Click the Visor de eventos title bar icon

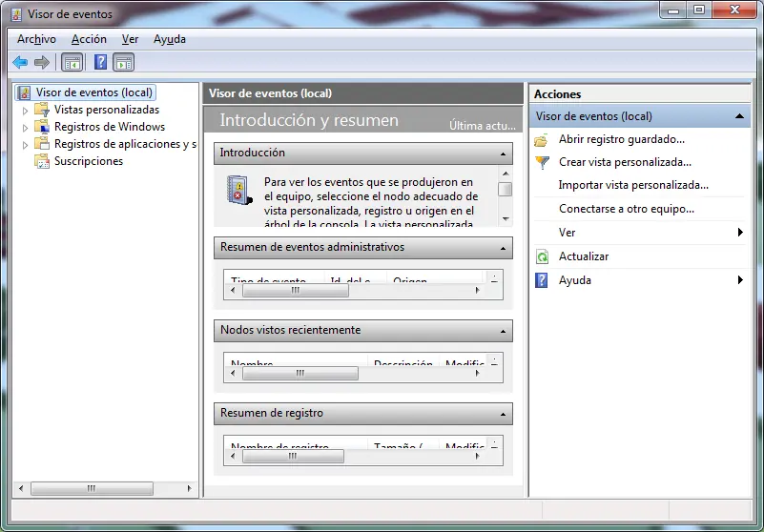click(16, 14)
